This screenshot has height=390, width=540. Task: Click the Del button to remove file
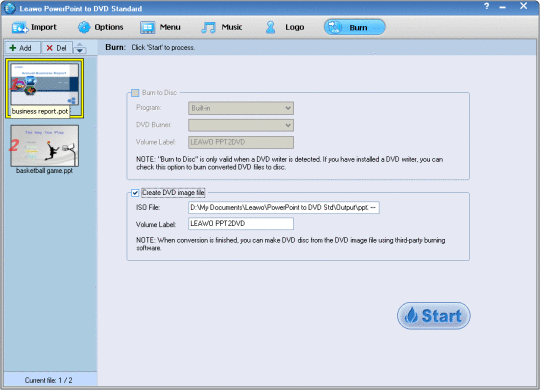click(x=57, y=48)
